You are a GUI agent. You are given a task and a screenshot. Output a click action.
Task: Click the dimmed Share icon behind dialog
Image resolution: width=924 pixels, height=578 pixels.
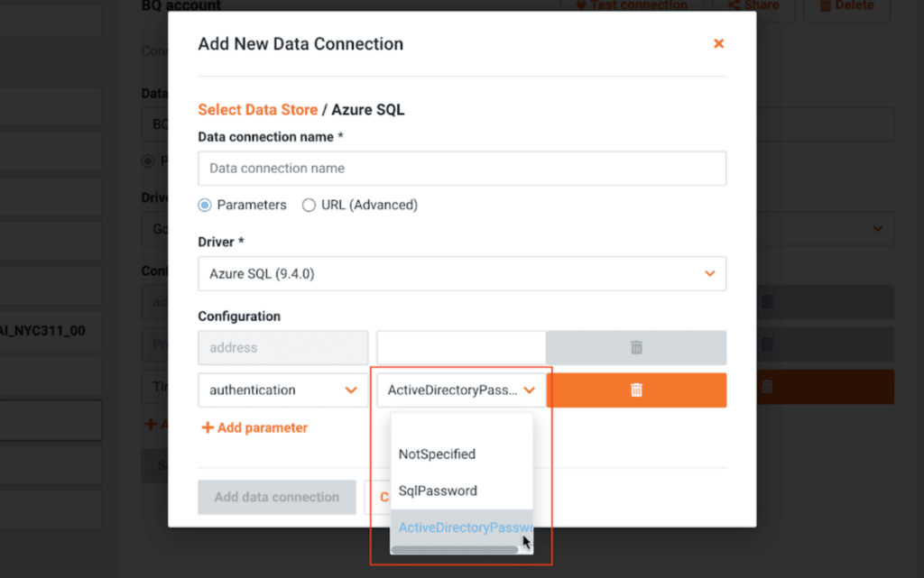(730, 5)
